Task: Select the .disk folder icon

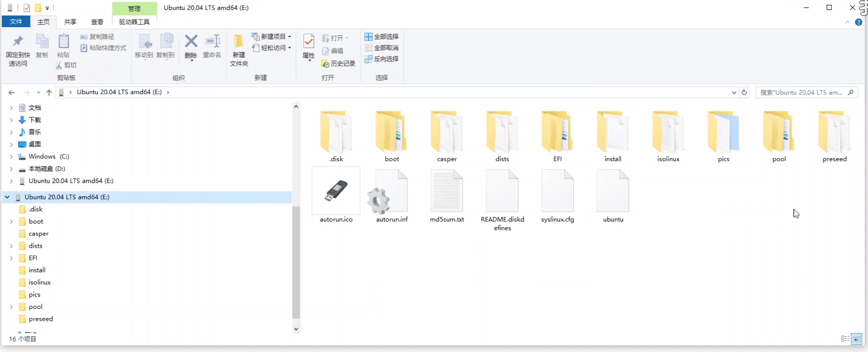Action: pos(336,132)
